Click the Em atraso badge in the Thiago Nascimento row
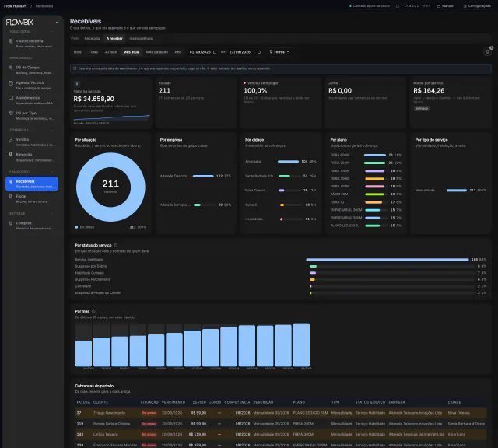498x448 pixels. point(149,413)
